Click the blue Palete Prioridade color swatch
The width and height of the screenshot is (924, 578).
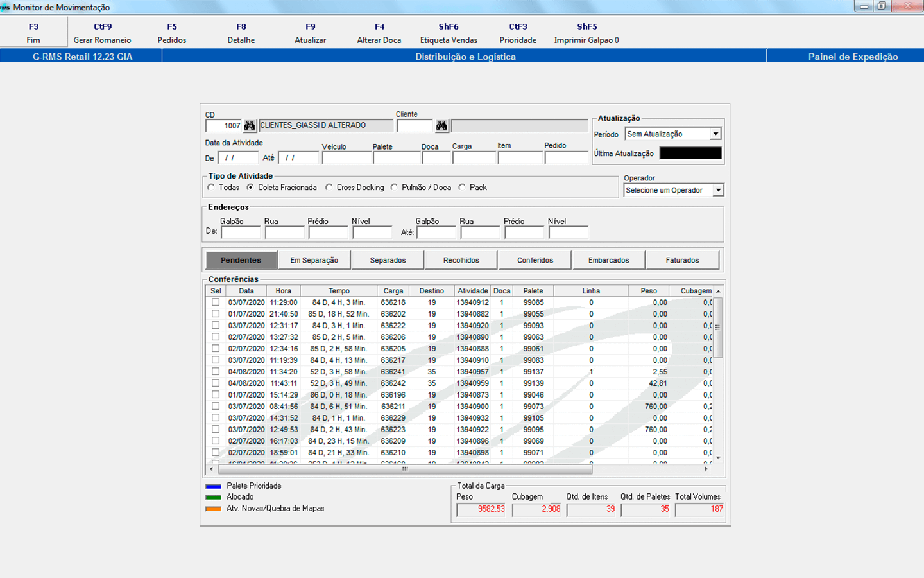pyautogui.click(x=213, y=486)
